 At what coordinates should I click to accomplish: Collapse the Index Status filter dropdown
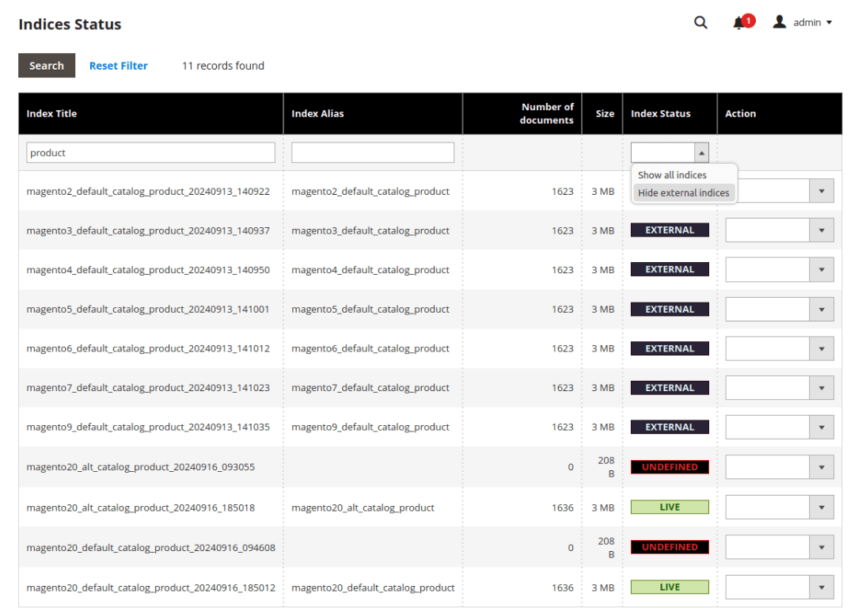click(x=700, y=153)
